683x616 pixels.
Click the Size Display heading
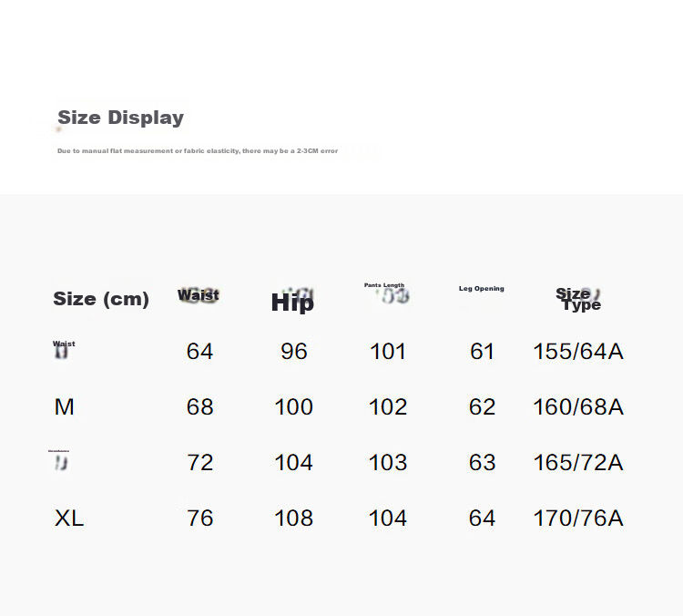[x=120, y=118]
